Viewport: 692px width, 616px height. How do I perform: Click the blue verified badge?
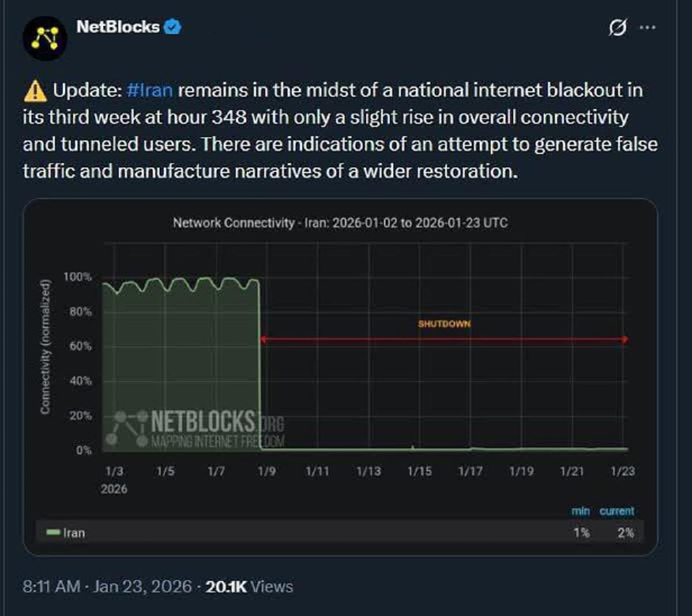pos(172,27)
